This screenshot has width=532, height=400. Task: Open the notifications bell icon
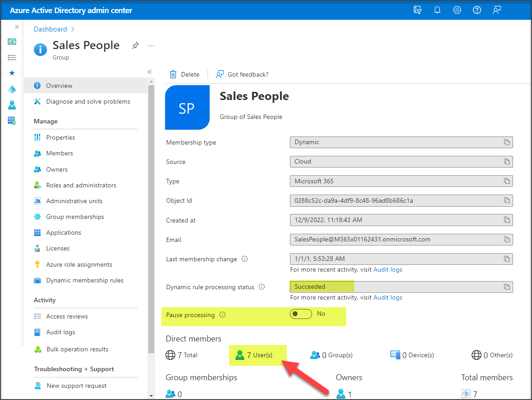437,10
